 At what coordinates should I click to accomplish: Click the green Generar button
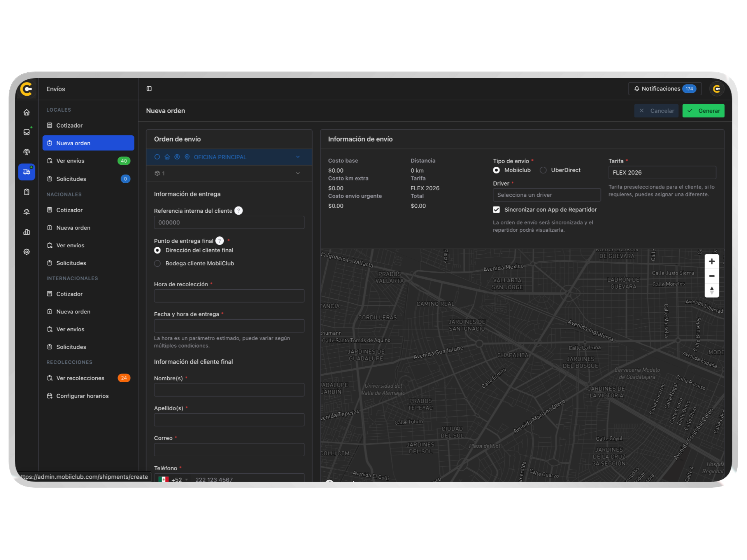click(x=703, y=111)
